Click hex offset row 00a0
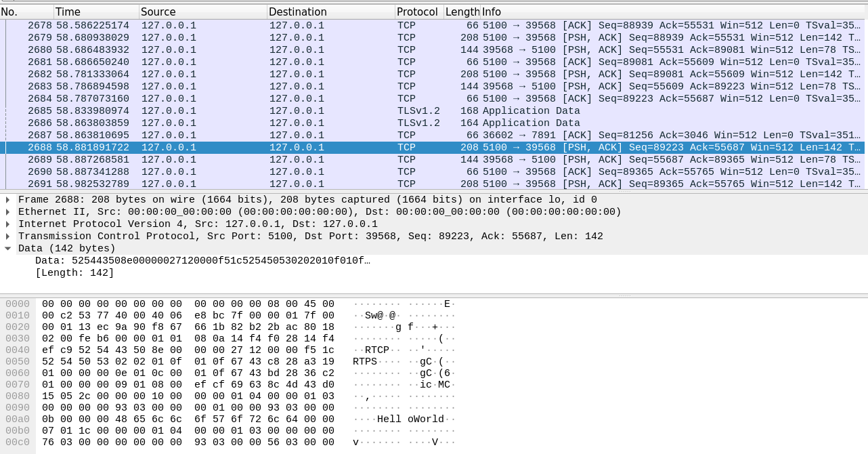Viewport: 868px width, 454px height. pos(15,419)
